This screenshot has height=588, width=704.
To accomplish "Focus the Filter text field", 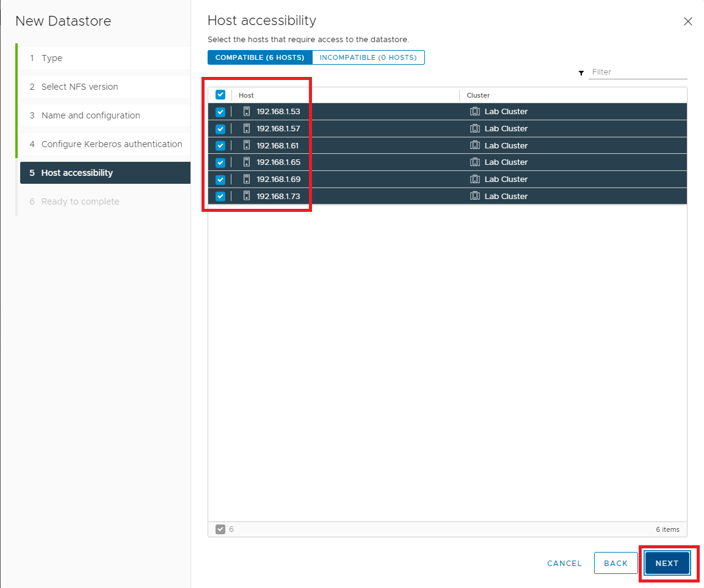I will (638, 72).
